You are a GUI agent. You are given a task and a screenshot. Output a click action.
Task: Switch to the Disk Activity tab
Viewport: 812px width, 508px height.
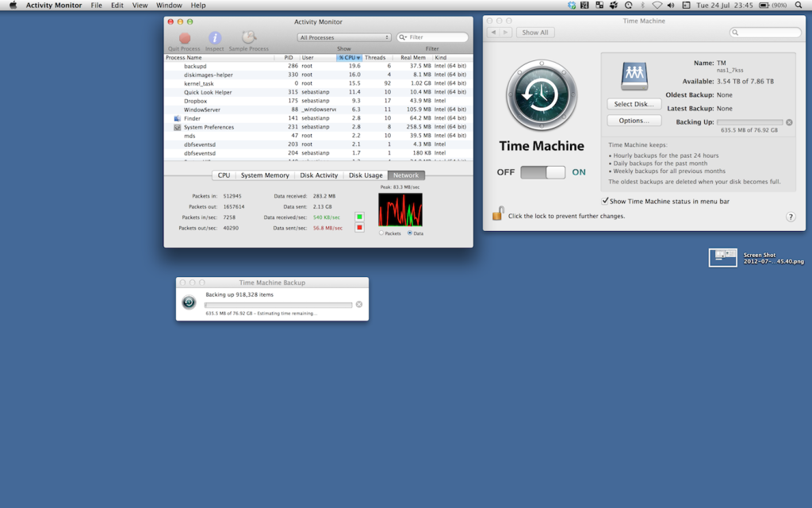[x=319, y=175]
